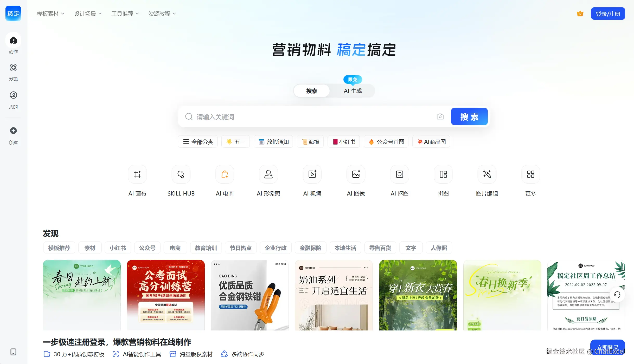Switch search mode to AI 生成
Image resolution: width=634 pixels, height=364 pixels.
pyautogui.click(x=353, y=91)
